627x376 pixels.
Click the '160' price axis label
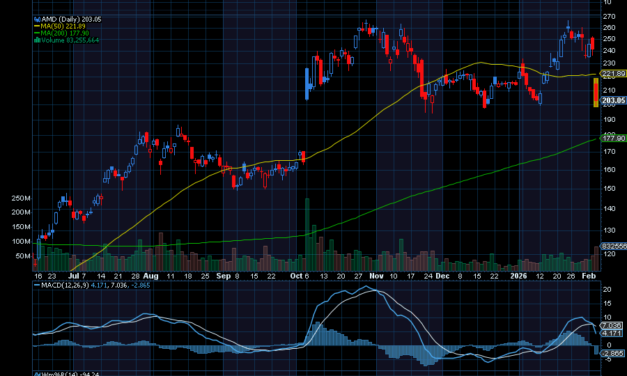click(609, 170)
